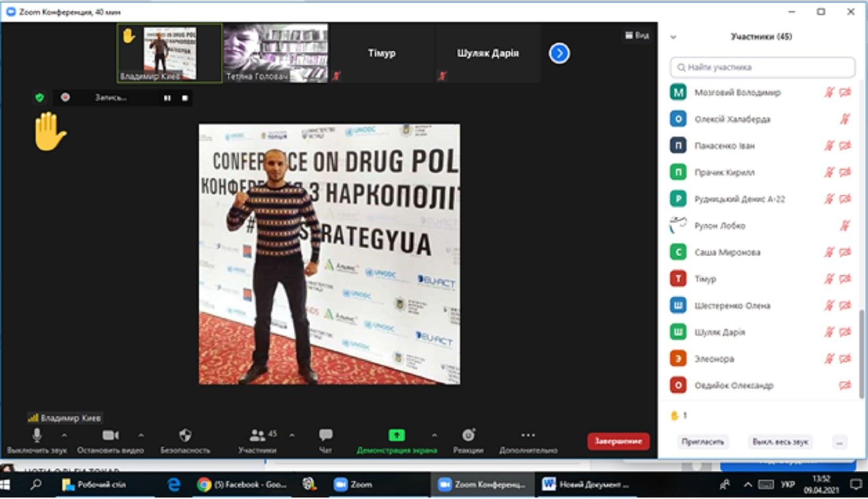Viewport: 868px width, 499px height.
Task: Click the Invite button in participants panel
Action: coord(703,442)
